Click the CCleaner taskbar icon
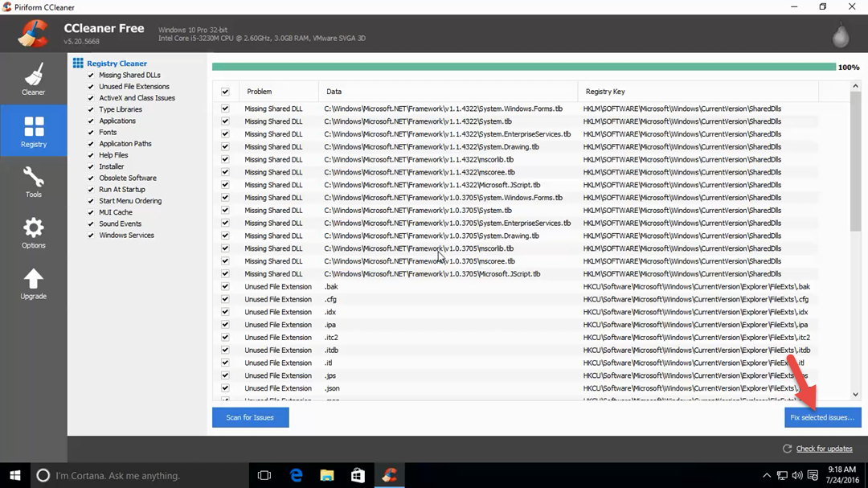868x488 pixels. pos(390,475)
